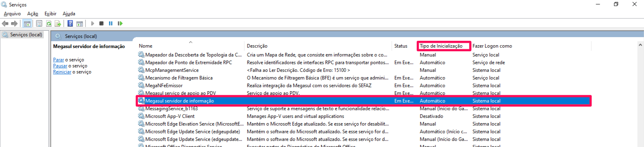Select the McpManagementService row
Screen dimensions: 644x147
click(172, 70)
